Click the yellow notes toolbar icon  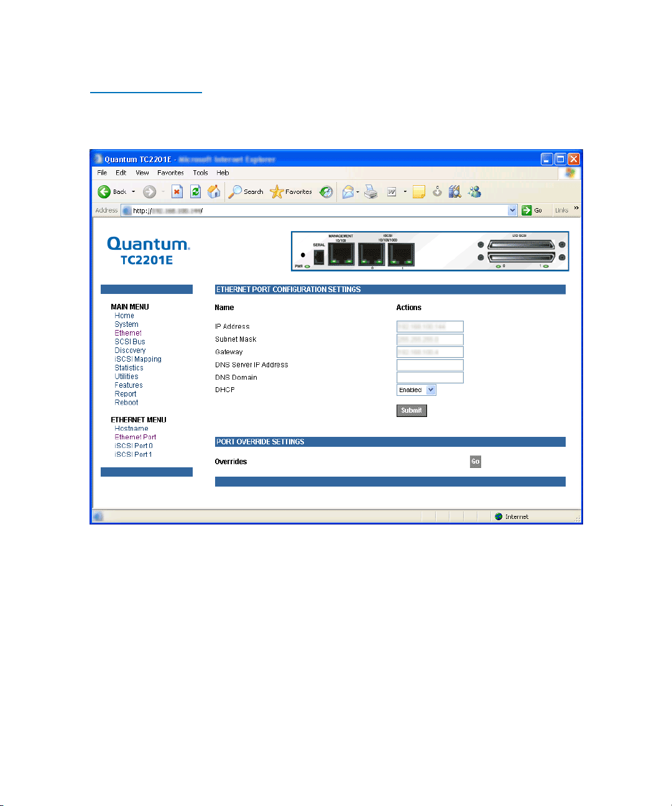[419, 192]
